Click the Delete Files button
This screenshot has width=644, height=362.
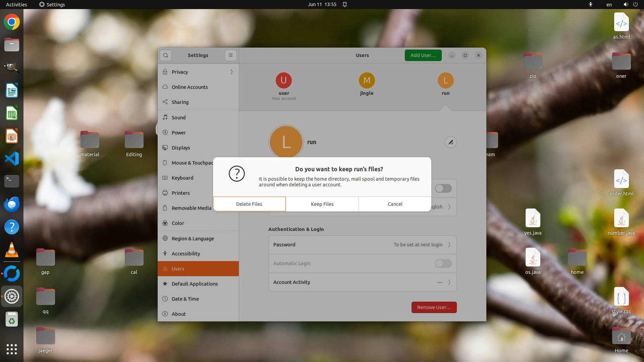(249, 204)
